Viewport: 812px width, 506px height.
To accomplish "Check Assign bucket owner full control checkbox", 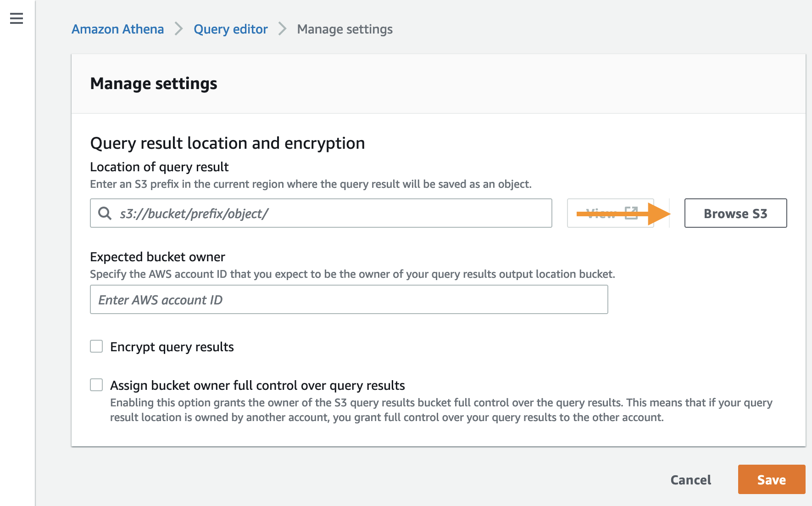I will tap(96, 385).
